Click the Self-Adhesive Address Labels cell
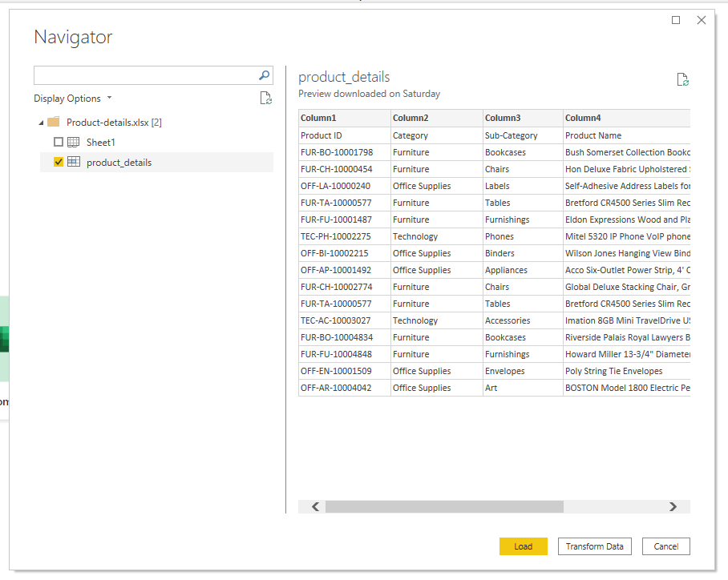The image size is (728, 580). click(x=627, y=186)
